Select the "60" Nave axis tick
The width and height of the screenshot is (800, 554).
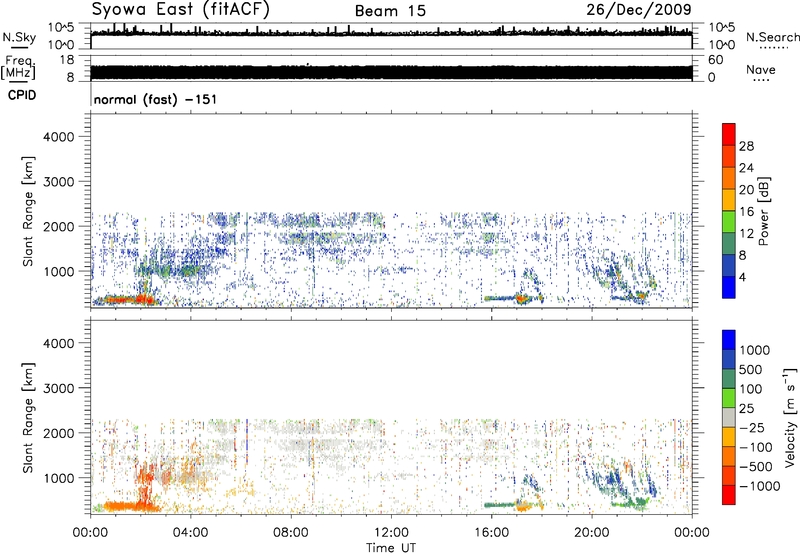point(715,60)
